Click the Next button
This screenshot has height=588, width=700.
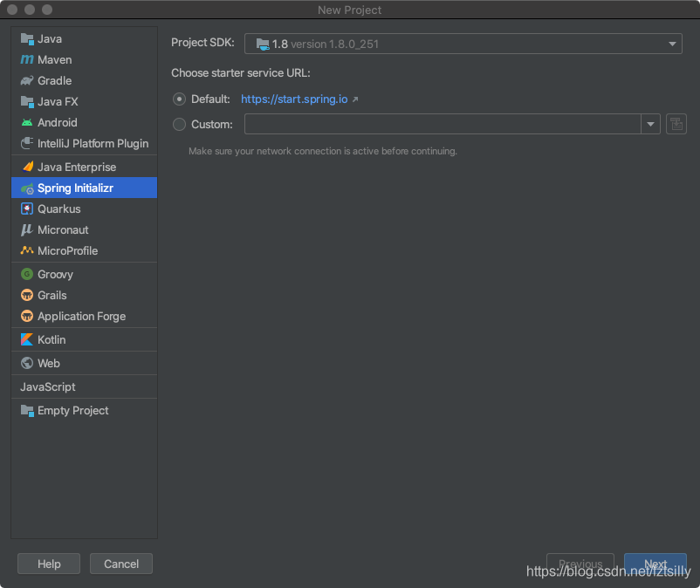tap(655, 564)
